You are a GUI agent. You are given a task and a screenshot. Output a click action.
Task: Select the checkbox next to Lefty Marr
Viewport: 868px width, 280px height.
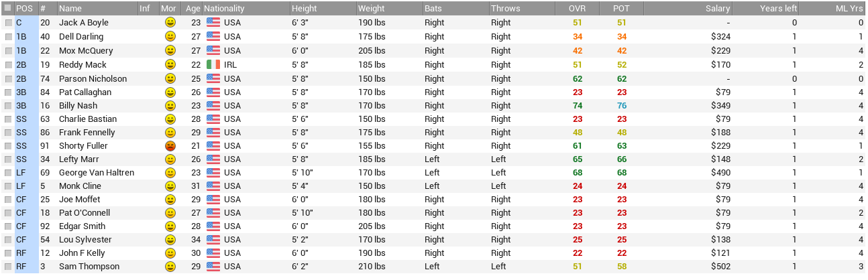click(x=8, y=159)
